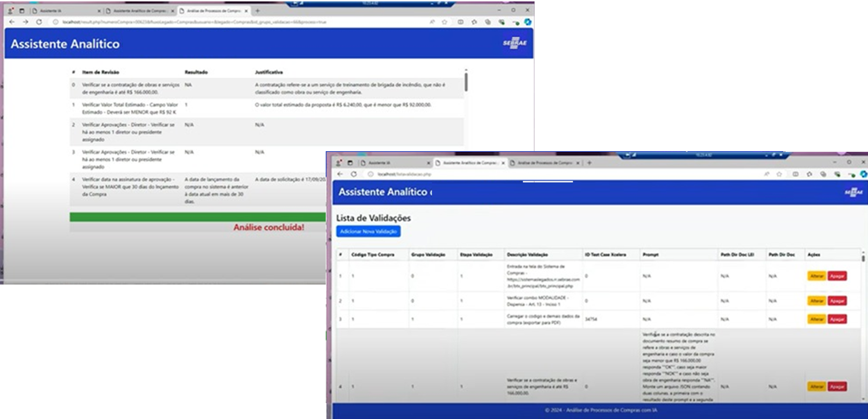Click forward arrow in result.php browser window
Screen dimensions: 868x419
tap(26, 22)
